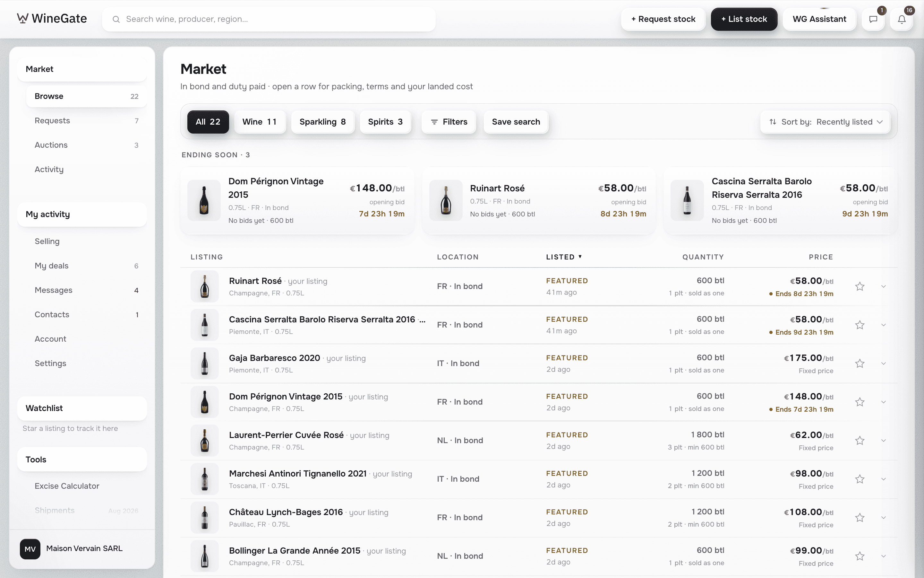The width and height of the screenshot is (924, 578).
Task: Click the Watchlist sidebar section header
Action: [x=82, y=408]
